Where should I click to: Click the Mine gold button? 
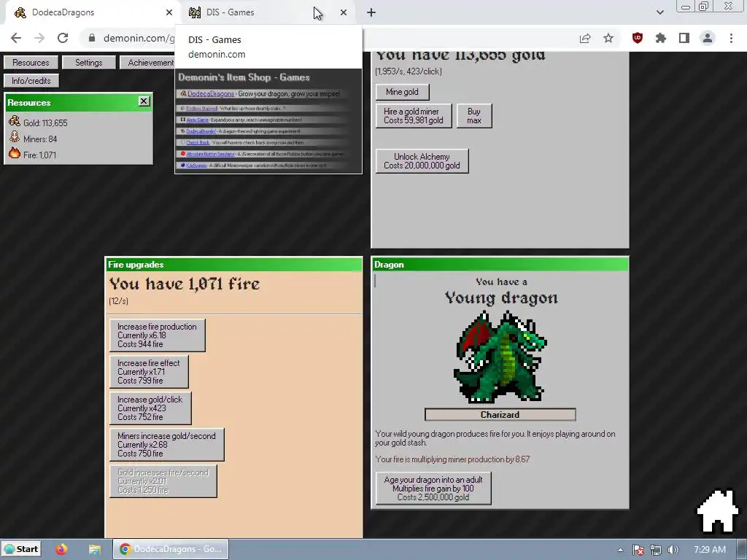click(402, 92)
